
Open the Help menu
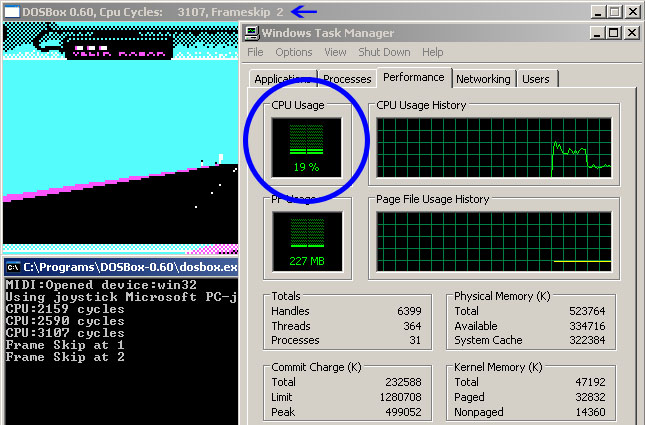click(432, 52)
